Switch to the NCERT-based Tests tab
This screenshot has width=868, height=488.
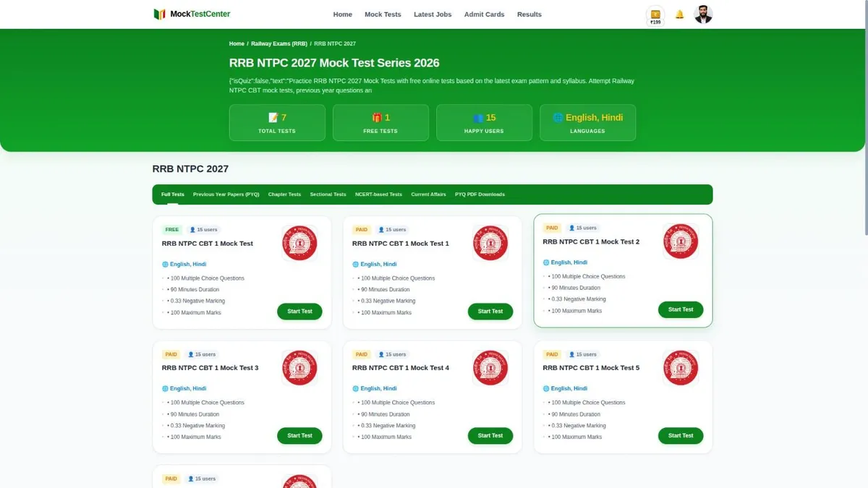click(378, 194)
